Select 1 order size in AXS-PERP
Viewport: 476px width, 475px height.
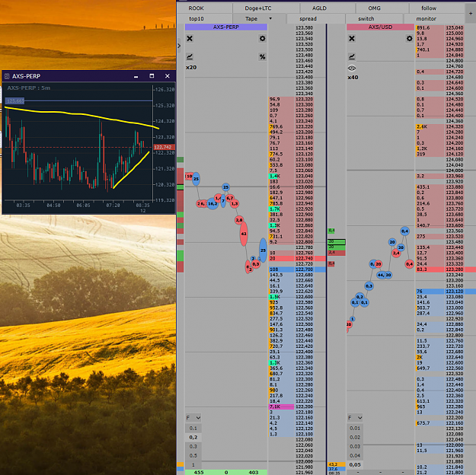point(193,464)
